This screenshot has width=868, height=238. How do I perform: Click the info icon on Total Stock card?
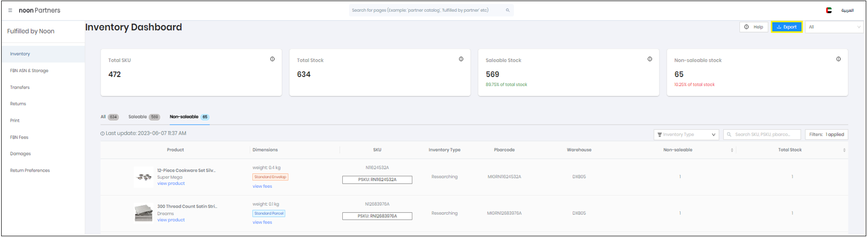461,59
